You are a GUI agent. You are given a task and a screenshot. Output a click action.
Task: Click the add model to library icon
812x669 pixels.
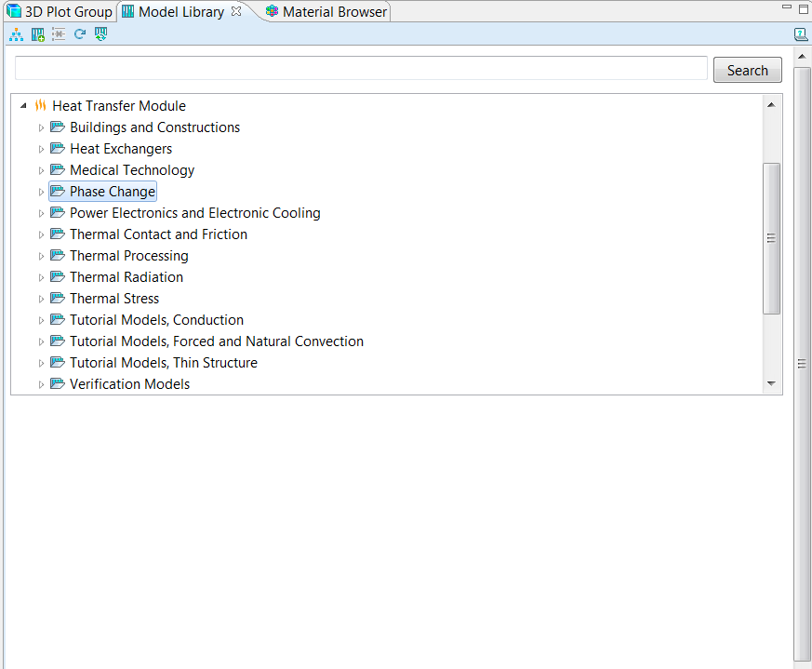38,34
